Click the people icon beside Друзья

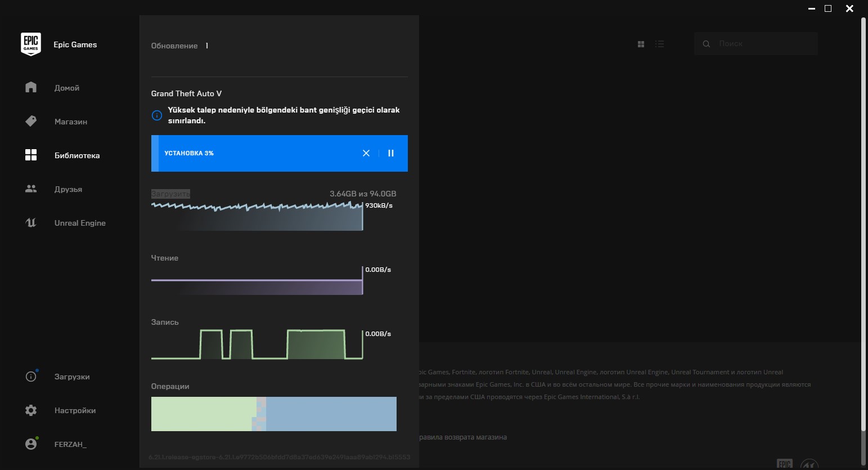coord(31,189)
